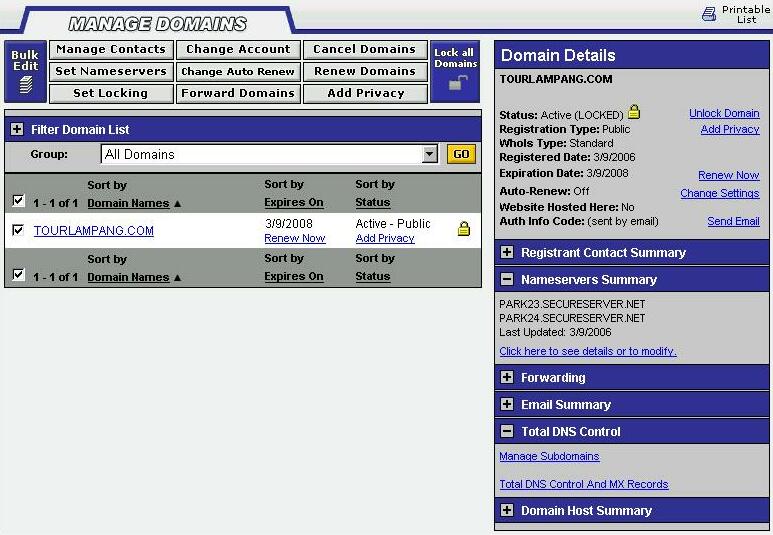Click the Set Nameservers button
773x535 pixels.
111,71
